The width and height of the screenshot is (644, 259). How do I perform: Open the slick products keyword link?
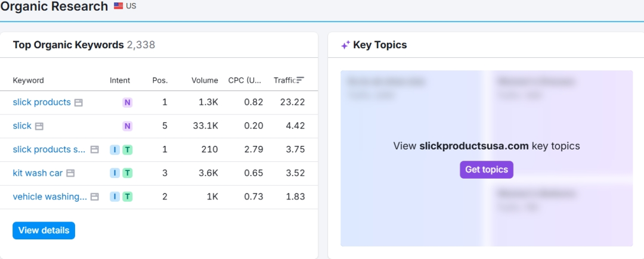point(42,102)
